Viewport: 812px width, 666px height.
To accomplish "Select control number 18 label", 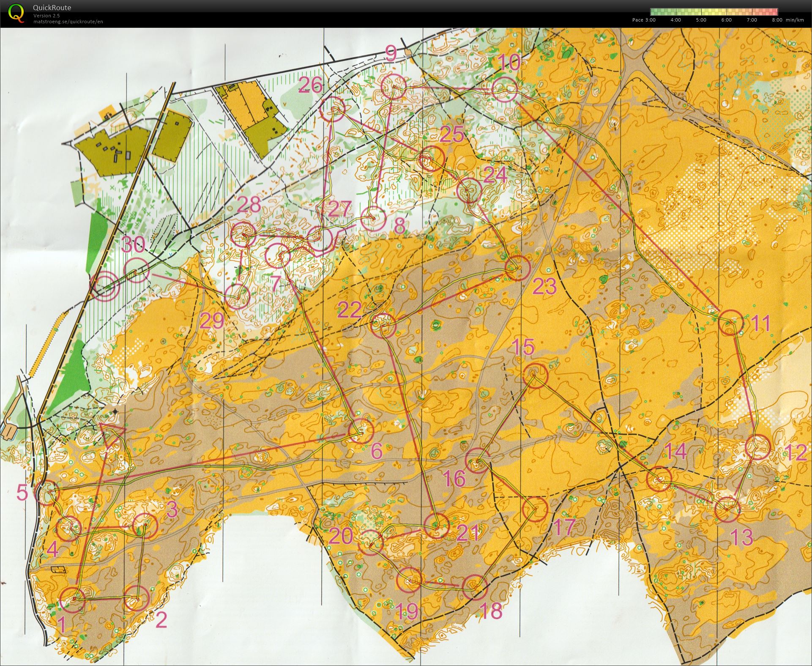I will pos(492,611).
